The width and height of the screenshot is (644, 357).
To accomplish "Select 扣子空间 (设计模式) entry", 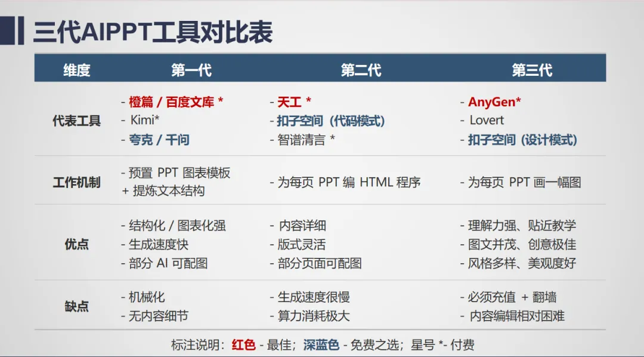I will click(x=522, y=140).
